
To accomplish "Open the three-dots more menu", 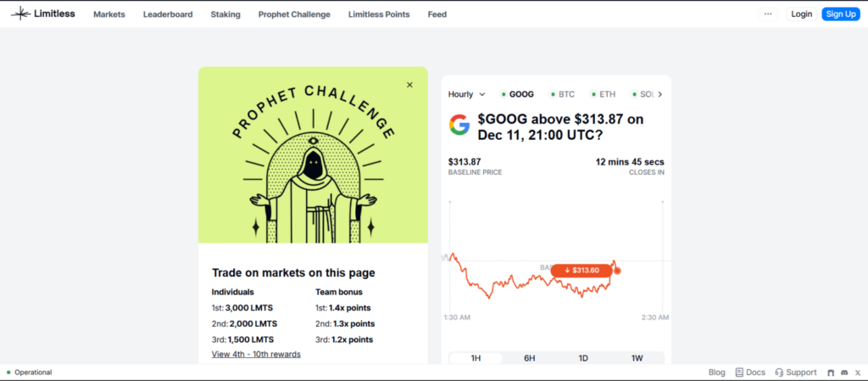I will 768,14.
